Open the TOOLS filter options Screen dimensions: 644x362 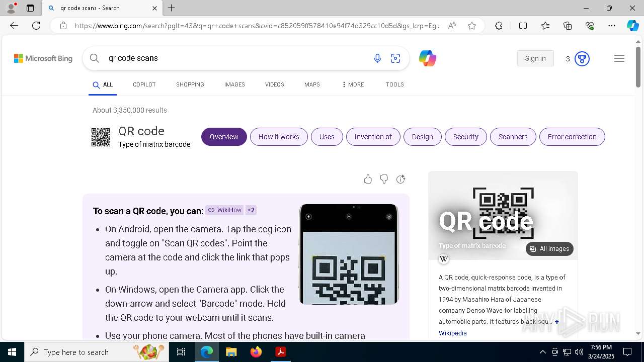point(395,84)
